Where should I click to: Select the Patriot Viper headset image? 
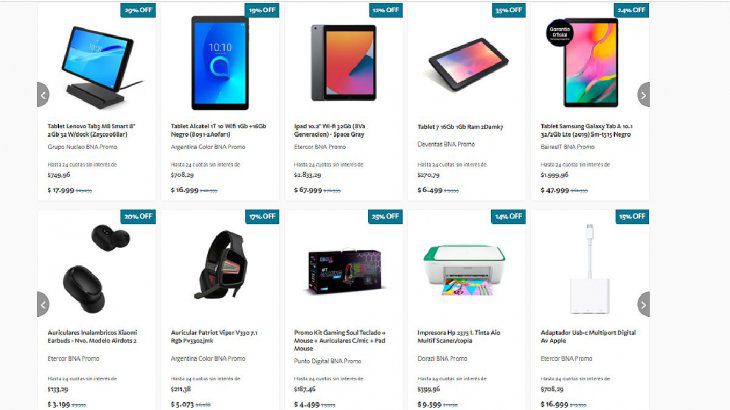pyautogui.click(x=221, y=265)
